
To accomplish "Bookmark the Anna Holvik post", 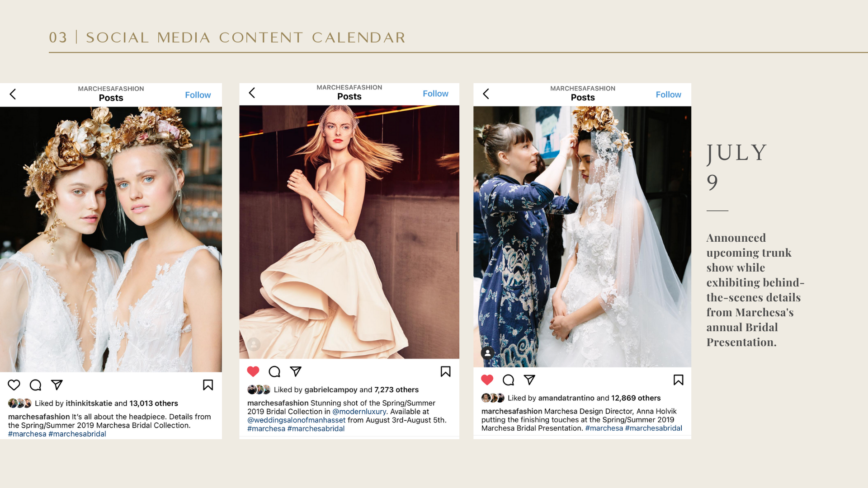I will (678, 380).
